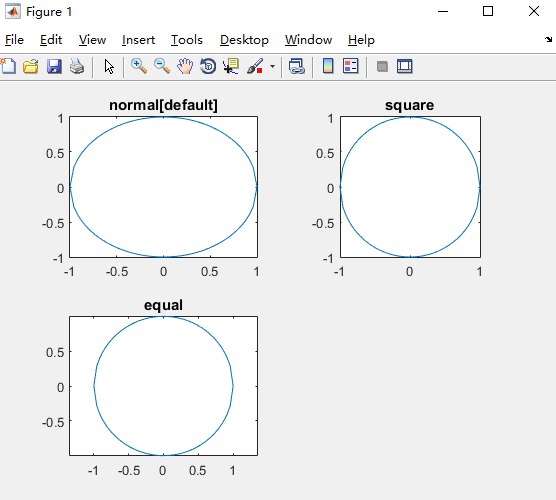Image resolution: width=556 pixels, height=500 pixels.
Task: Click the 'square' subplot title
Action: (410, 105)
